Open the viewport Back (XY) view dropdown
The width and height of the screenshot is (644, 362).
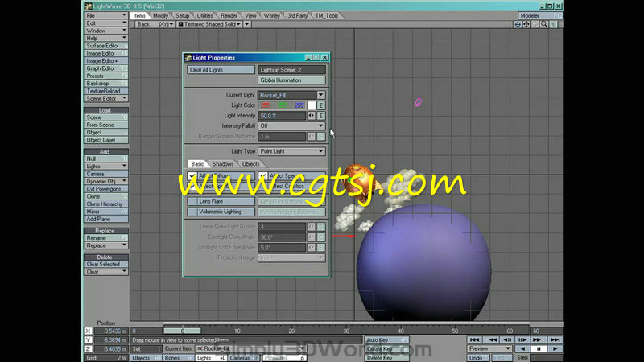coord(155,24)
